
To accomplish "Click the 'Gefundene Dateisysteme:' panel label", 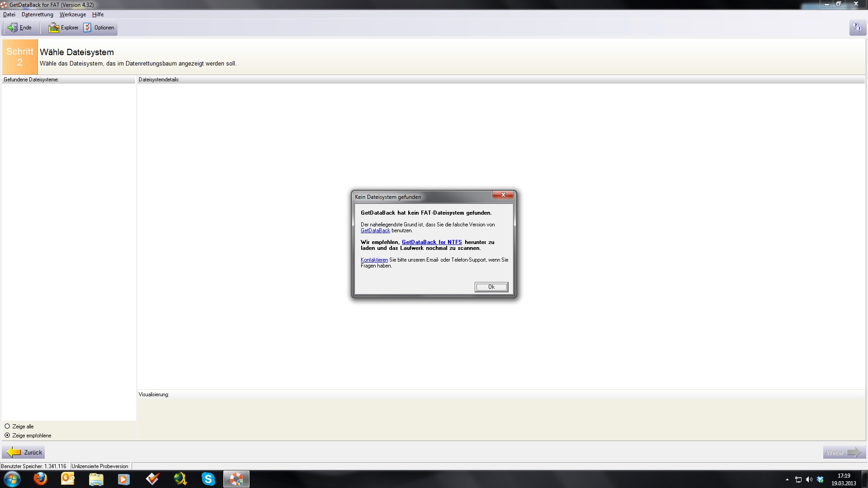I will [31, 80].
